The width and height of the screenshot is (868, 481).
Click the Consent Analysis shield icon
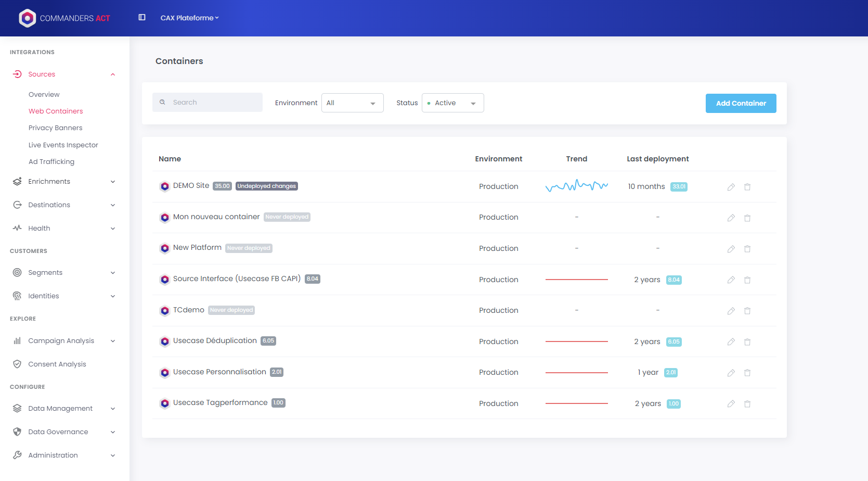pyautogui.click(x=17, y=364)
